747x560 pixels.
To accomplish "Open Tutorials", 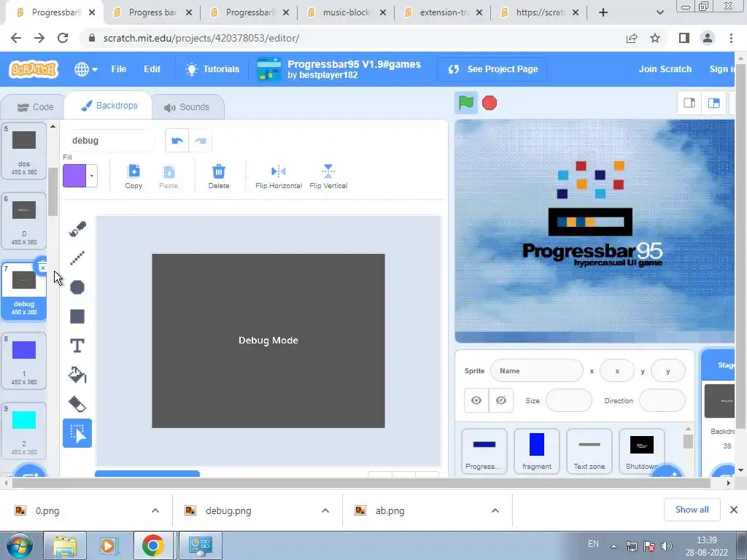I will tap(212, 69).
